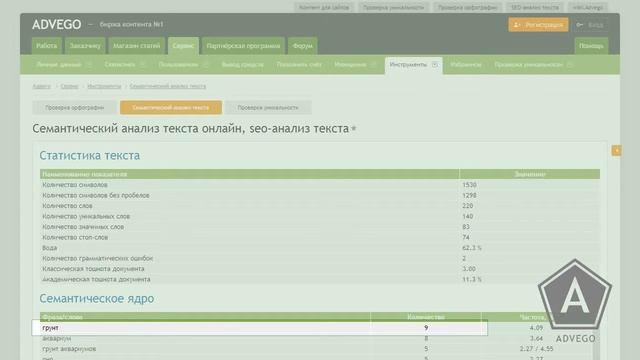Click top link SEO анализ текста
Screen dimensions: 640x360
click(x=535, y=7)
